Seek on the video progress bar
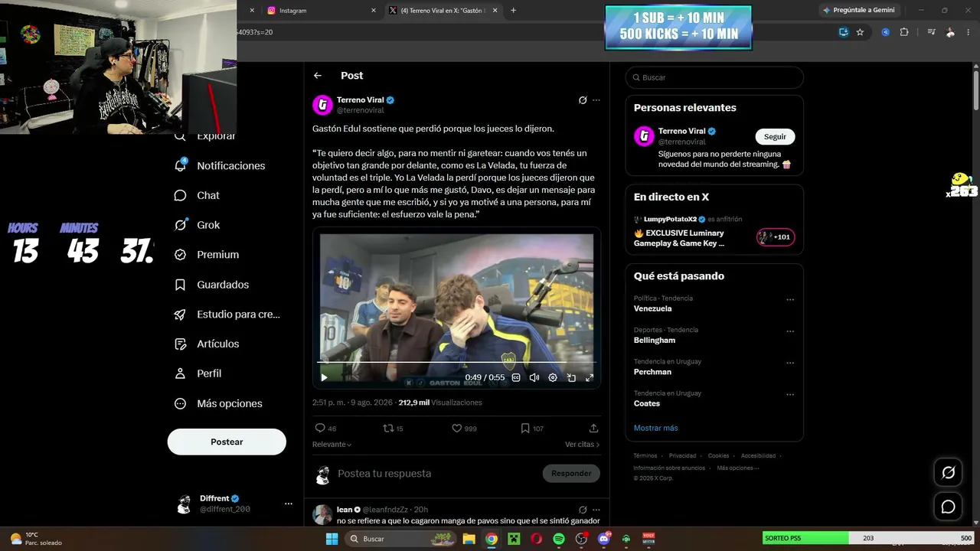The height and width of the screenshot is (551, 980). click(x=456, y=362)
